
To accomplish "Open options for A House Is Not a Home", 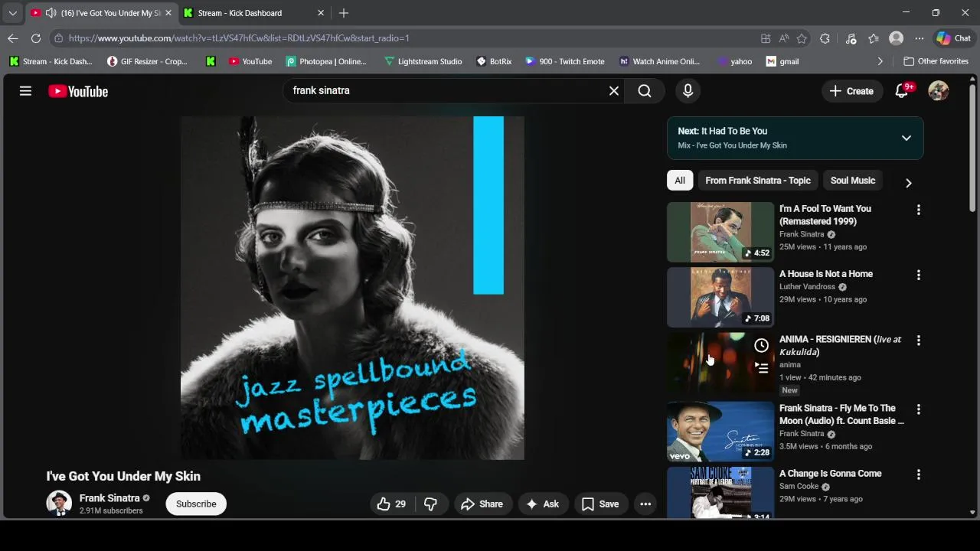I will click(919, 275).
